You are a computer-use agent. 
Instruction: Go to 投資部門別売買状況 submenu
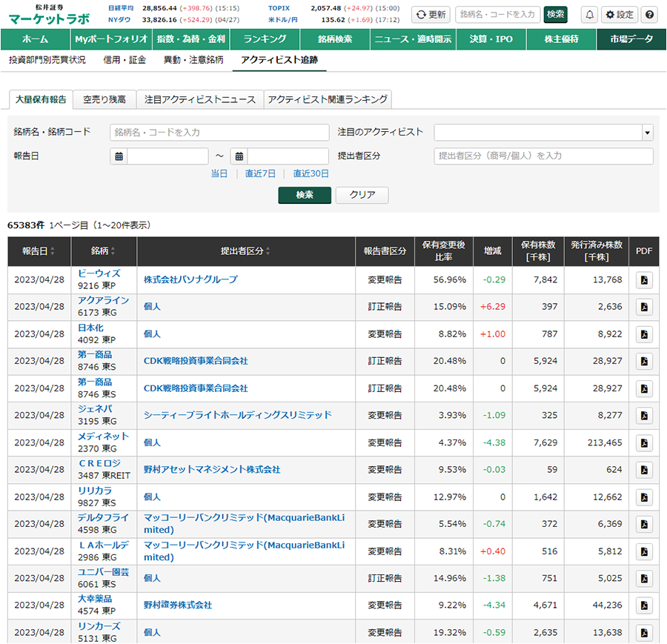tap(47, 60)
